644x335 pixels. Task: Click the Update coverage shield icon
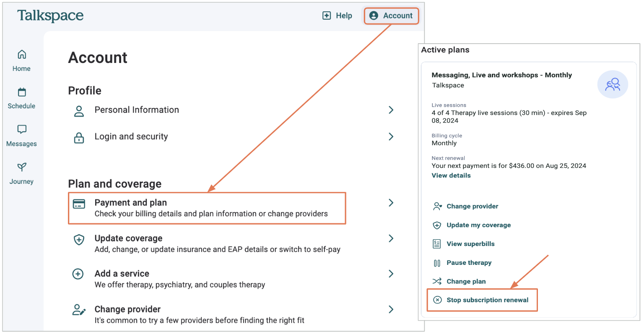79,240
